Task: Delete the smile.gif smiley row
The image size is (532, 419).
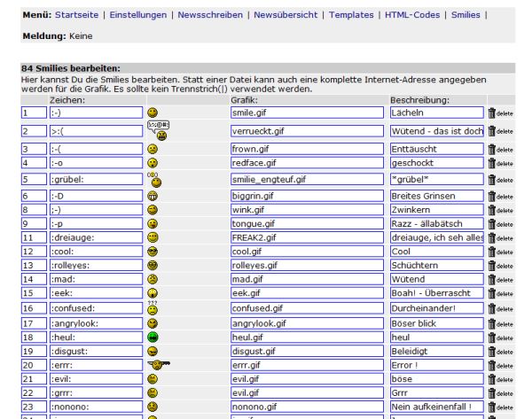Action: 500,113
